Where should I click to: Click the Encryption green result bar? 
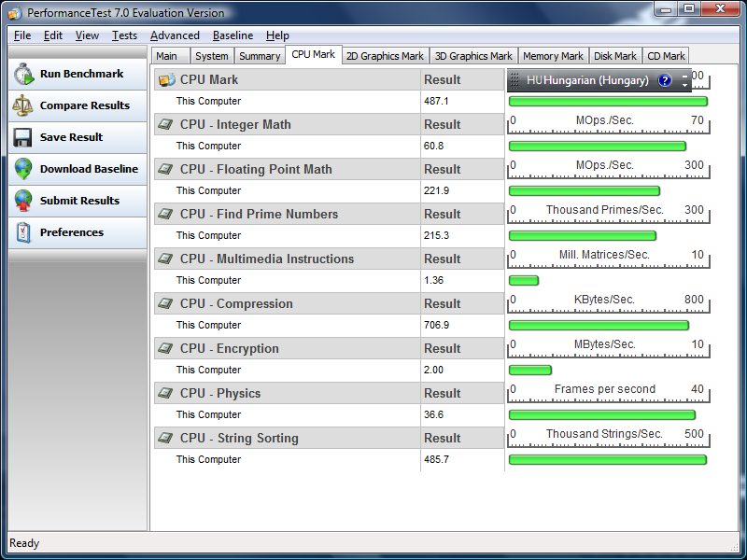(x=530, y=370)
